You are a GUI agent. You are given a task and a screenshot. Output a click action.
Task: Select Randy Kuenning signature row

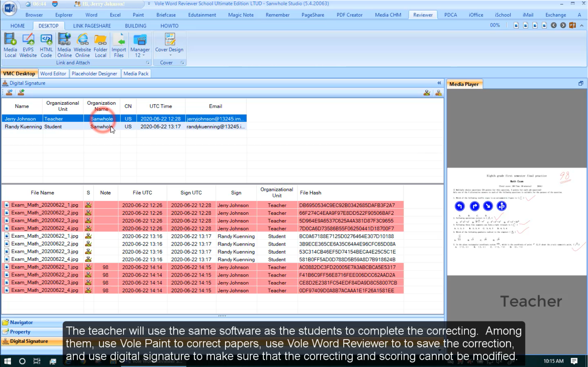124,127
